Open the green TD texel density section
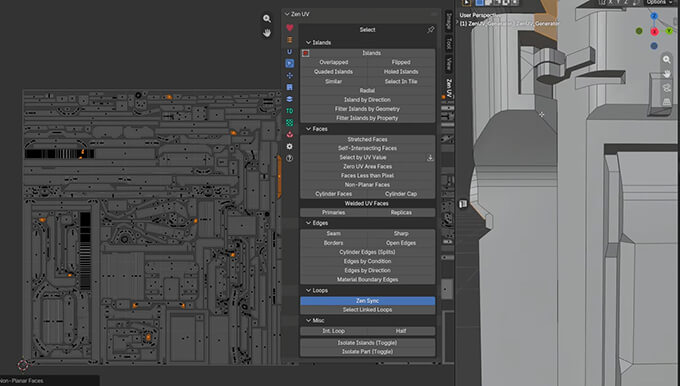The image size is (680, 386). point(290,111)
